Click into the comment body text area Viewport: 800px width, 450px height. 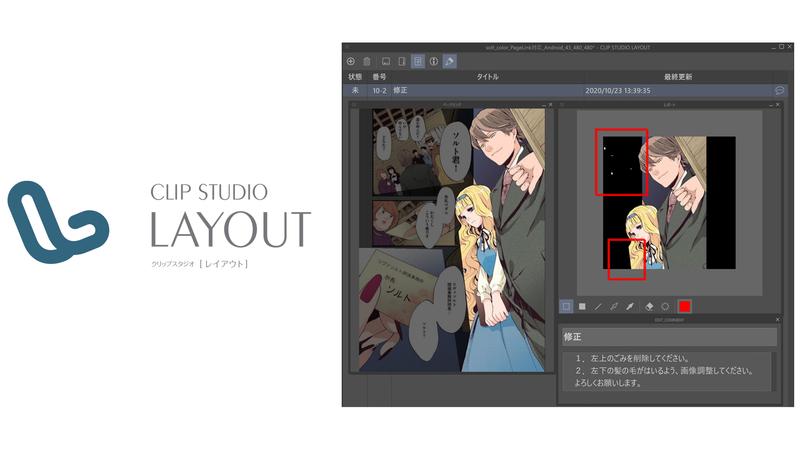point(666,371)
